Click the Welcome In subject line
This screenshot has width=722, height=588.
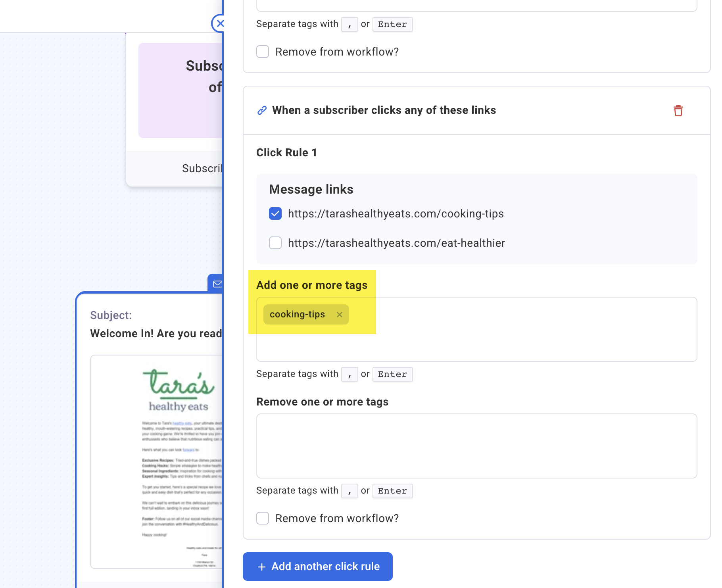156,334
